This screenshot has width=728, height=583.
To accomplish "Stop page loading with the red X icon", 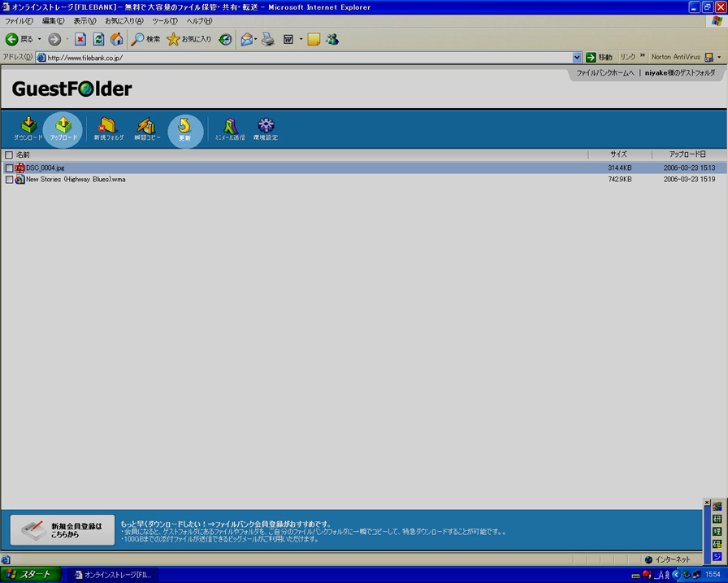I will 80,40.
